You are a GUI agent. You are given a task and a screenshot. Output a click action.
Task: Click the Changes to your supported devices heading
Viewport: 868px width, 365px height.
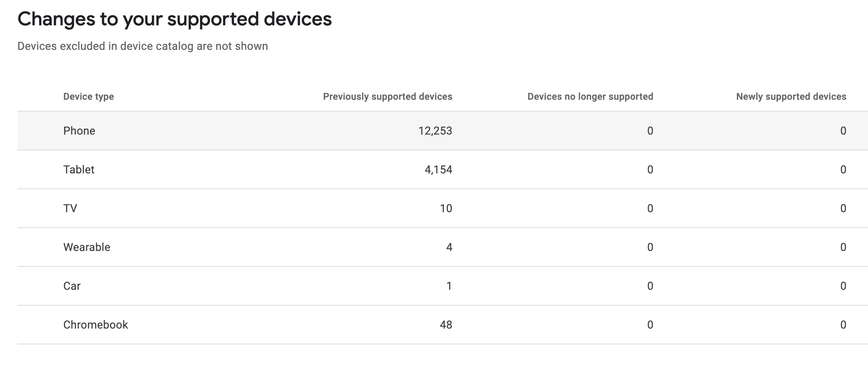click(x=174, y=19)
